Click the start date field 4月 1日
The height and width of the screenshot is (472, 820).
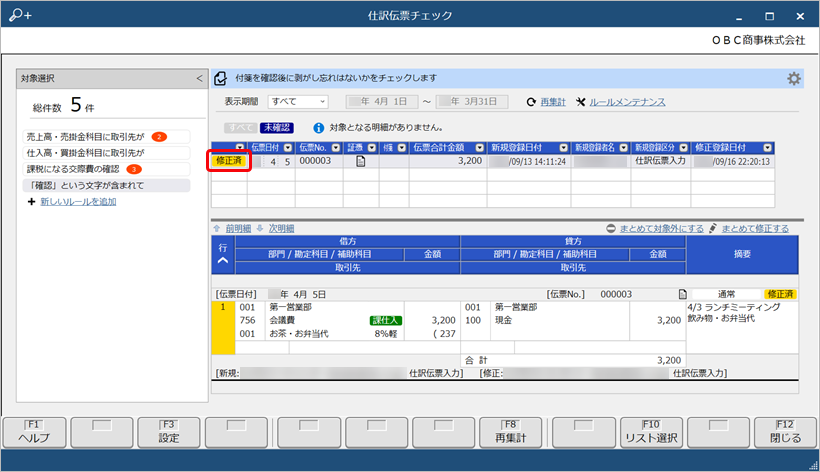(382, 101)
